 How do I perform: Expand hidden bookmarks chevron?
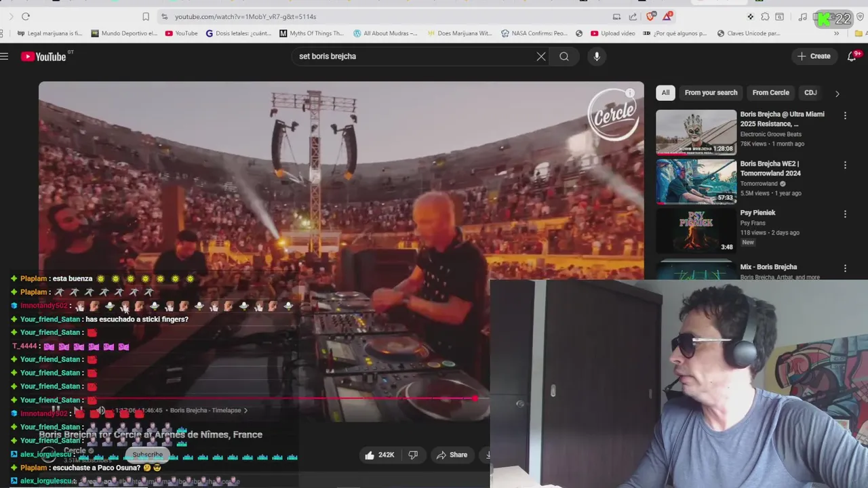click(x=836, y=33)
